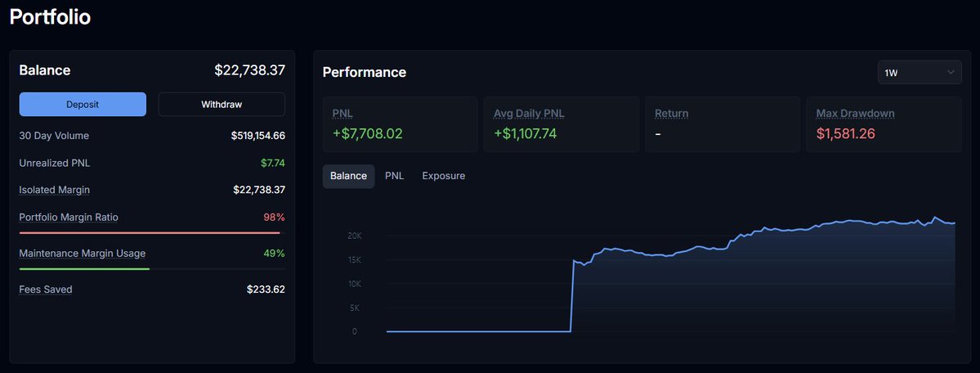This screenshot has height=373, width=980.
Task: Click the Portfolio page heading
Action: (50, 17)
